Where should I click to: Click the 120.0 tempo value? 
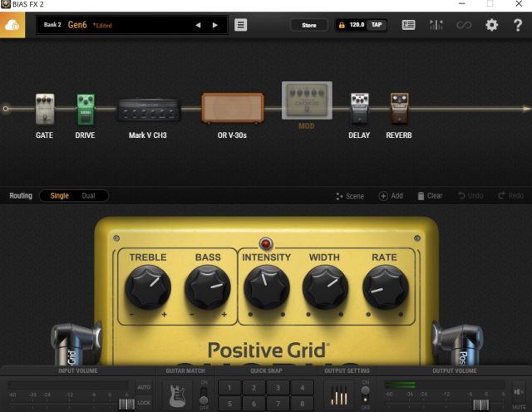357,25
